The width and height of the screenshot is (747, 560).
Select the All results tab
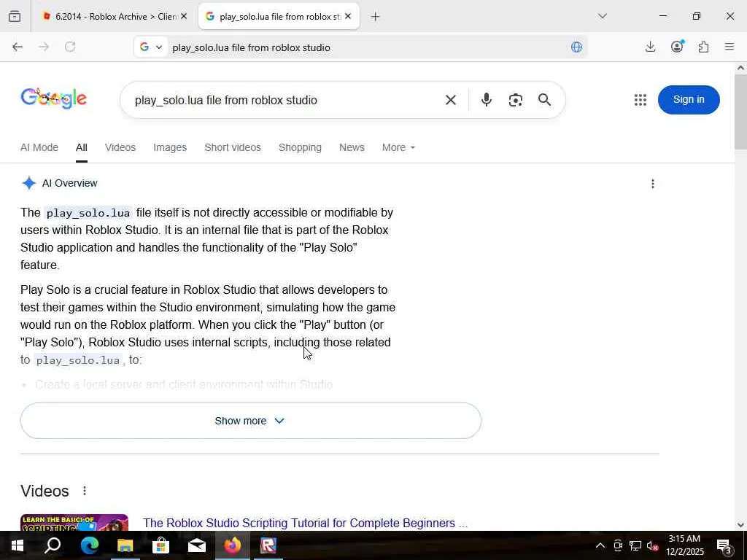[x=82, y=147]
